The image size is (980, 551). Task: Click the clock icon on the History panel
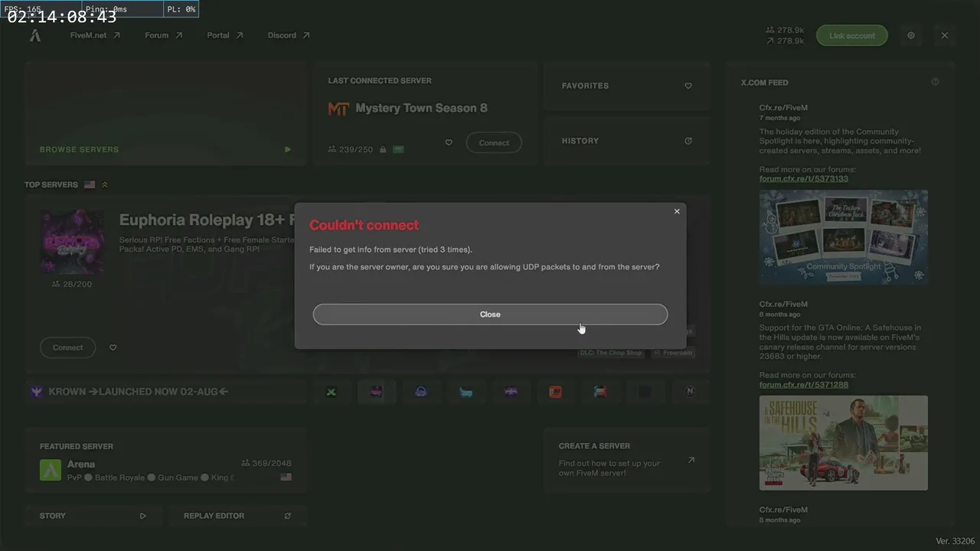click(x=688, y=141)
